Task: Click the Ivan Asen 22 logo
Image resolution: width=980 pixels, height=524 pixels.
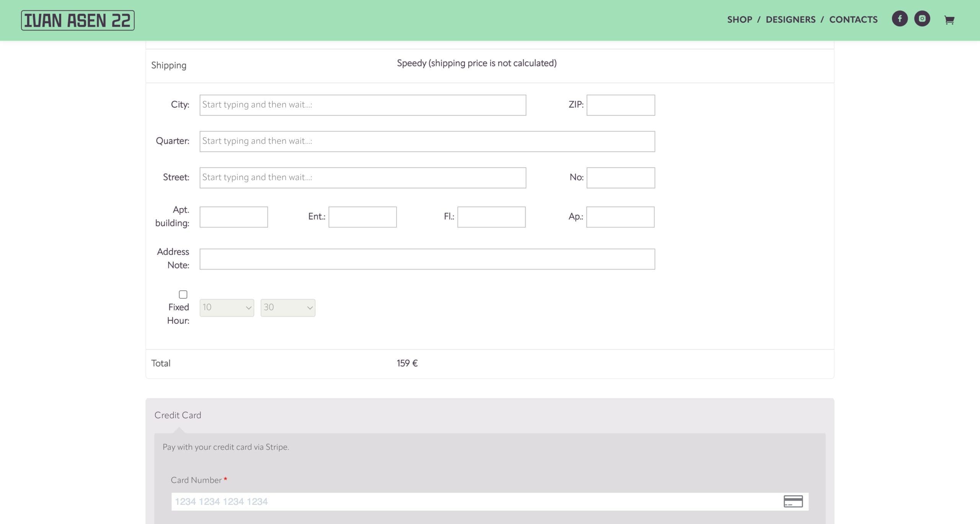Action: tap(78, 20)
